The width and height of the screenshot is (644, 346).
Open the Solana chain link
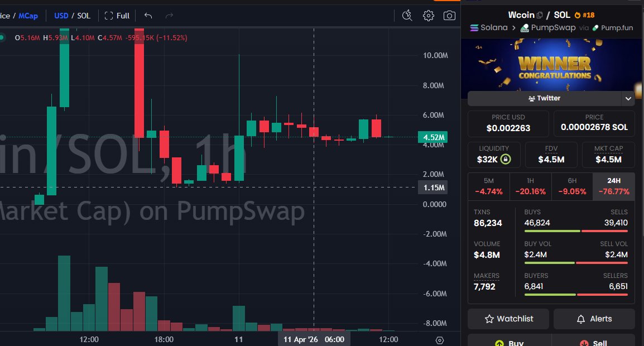pos(489,27)
